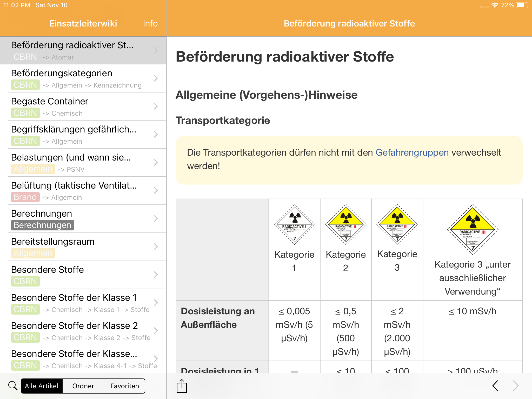
Task: Tap the search magnifier icon
Action: point(12,386)
